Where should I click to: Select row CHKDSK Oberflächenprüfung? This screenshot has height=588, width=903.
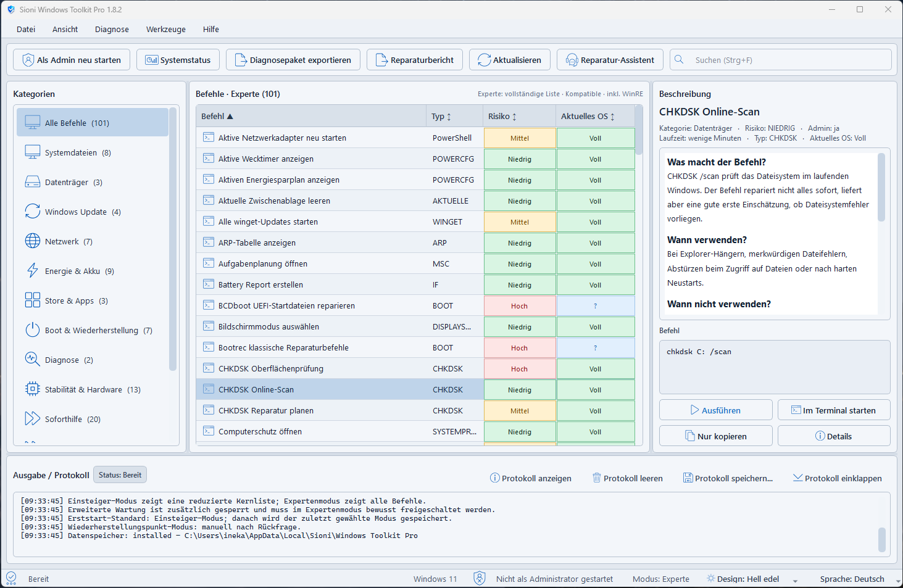pyautogui.click(x=415, y=368)
